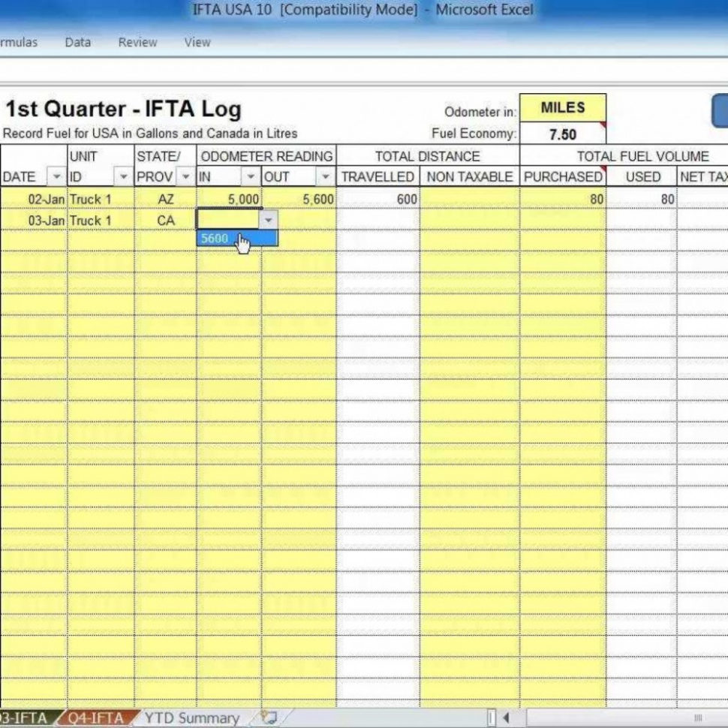Open the Review ribbon tab

click(x=137, y=42)
